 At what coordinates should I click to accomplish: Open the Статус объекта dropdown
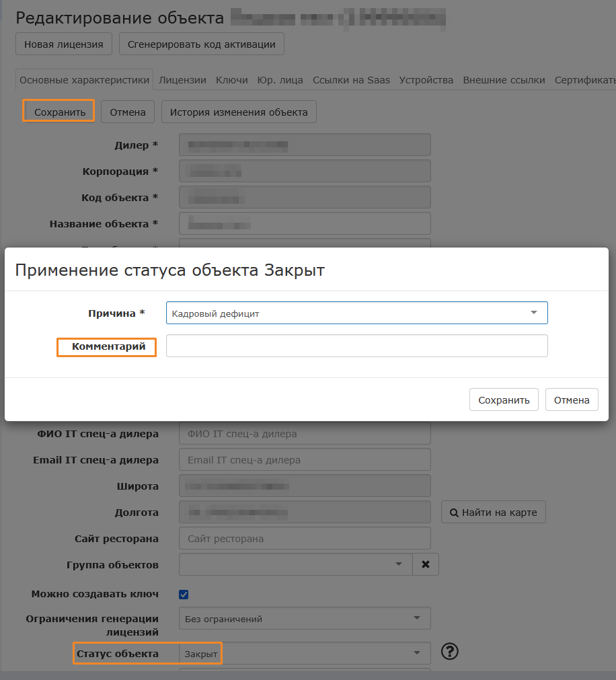[x=304, y=653]
